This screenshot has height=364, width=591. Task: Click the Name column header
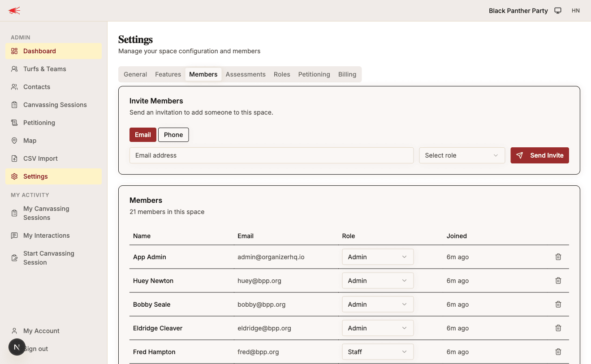[142, 236]
